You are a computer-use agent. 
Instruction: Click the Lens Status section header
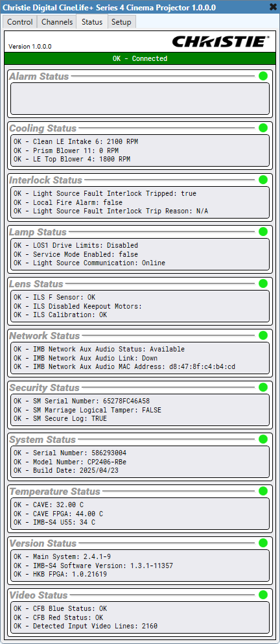point(36,284)
